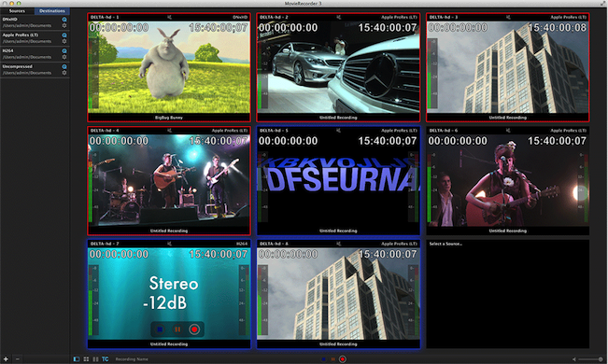This screenshot has width=608, height=364.
Task: Pause recording in DELTA-hd 7 overlay
Action: tap(177, 329)
